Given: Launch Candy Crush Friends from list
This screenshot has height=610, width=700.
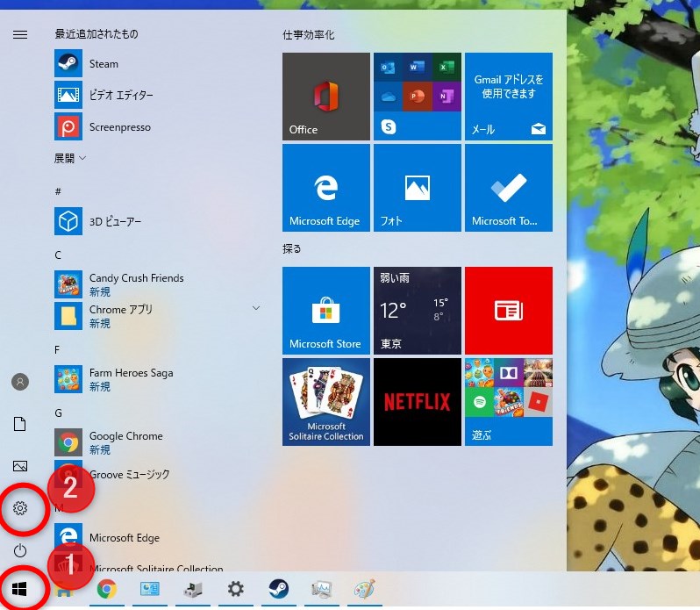Looking at the screenshot, I should pos(156,284).
